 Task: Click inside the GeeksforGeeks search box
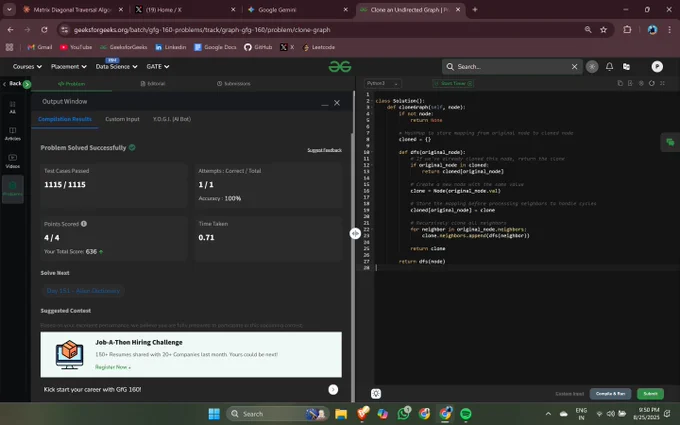pos(512,66)
